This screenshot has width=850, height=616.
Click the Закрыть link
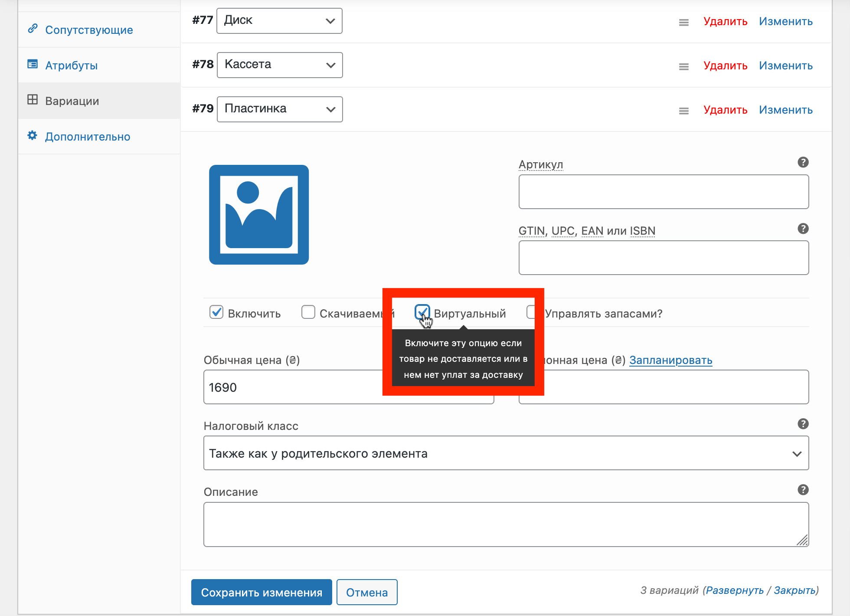pyautogui.click(x=794, y=590)
